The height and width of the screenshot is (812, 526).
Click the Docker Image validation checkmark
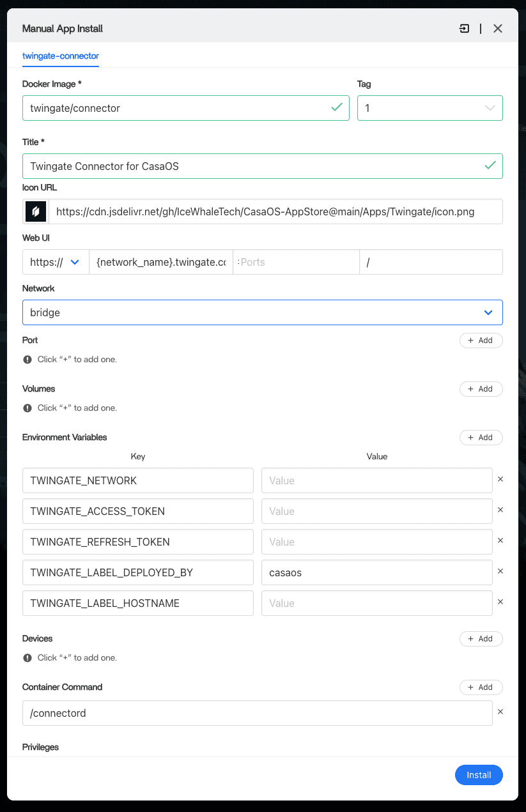[x=337, y=107]
